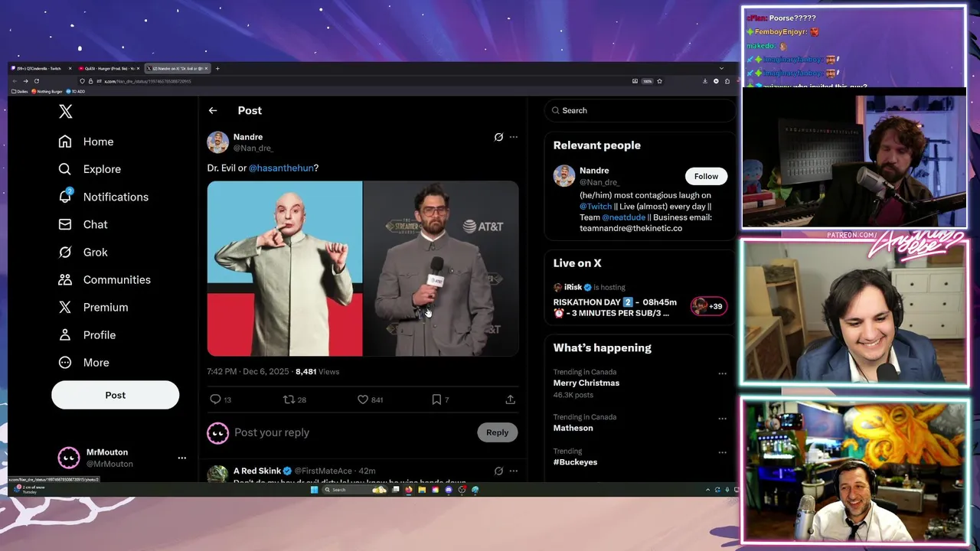Open the Nothing Burger bookmark
Viewport: 980px width, 551px height.
pos(47,91)
